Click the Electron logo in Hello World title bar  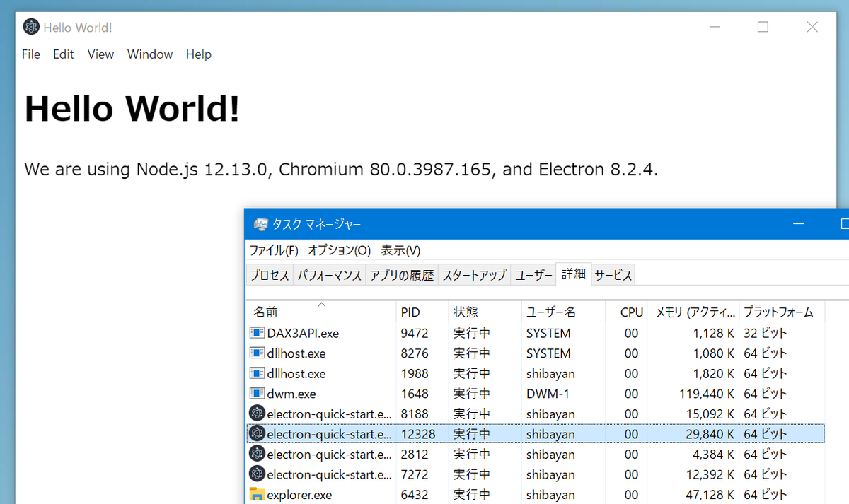tap(31, 28)
